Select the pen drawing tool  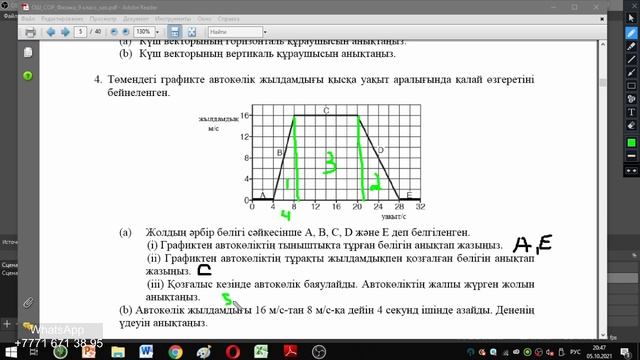click(x=631, y=33)
